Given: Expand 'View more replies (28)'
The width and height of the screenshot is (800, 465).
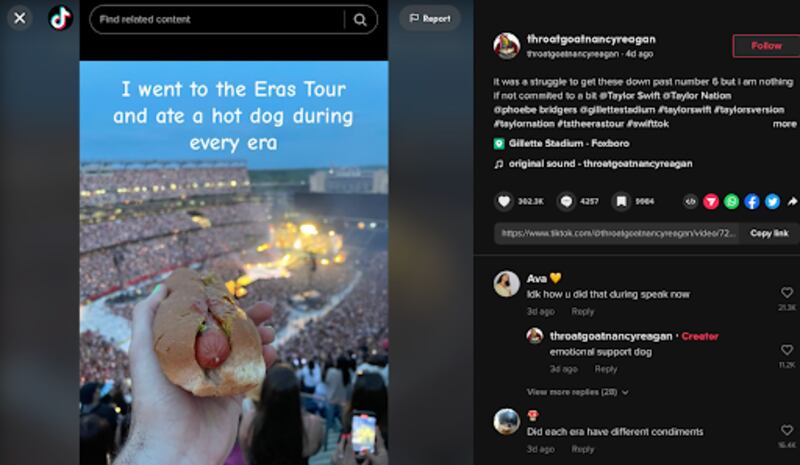Looking at the screenshot, I should (578, 392).
